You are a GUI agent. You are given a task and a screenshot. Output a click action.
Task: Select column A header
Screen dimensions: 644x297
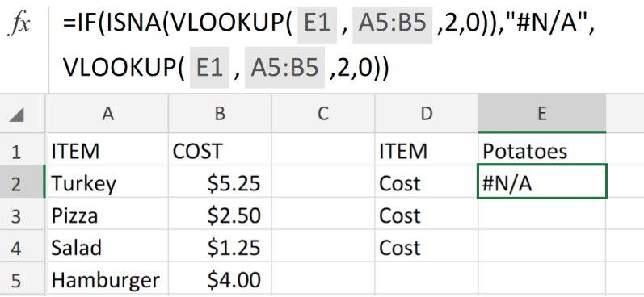(107, 114)
